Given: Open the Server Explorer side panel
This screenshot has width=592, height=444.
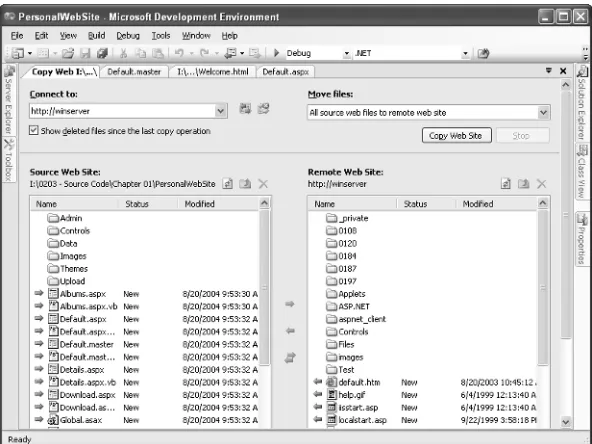Looking at the screenshot, I should click(x=9, y=100).
